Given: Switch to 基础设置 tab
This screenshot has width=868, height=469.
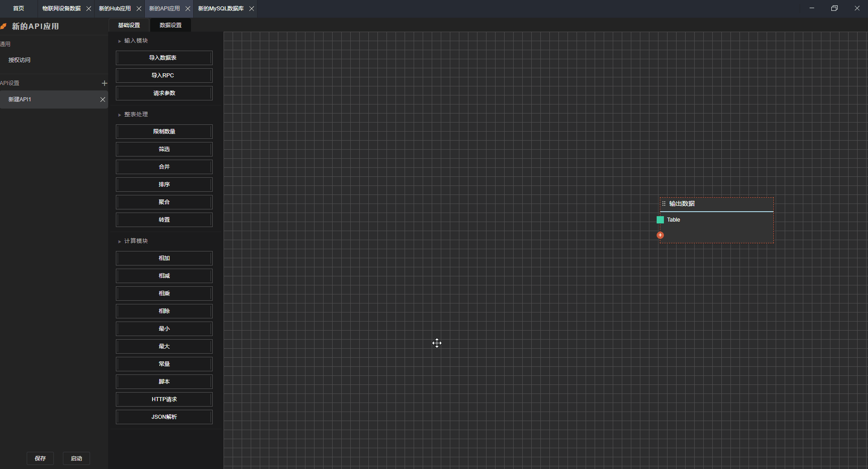Looking at the screenshot, I should point(129,25).
